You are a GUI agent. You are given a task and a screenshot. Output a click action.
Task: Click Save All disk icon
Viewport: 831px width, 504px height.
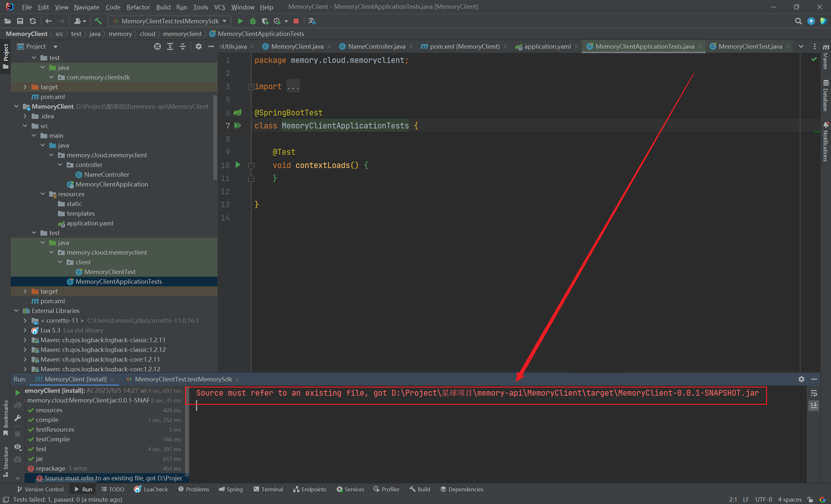pos(20,21)
